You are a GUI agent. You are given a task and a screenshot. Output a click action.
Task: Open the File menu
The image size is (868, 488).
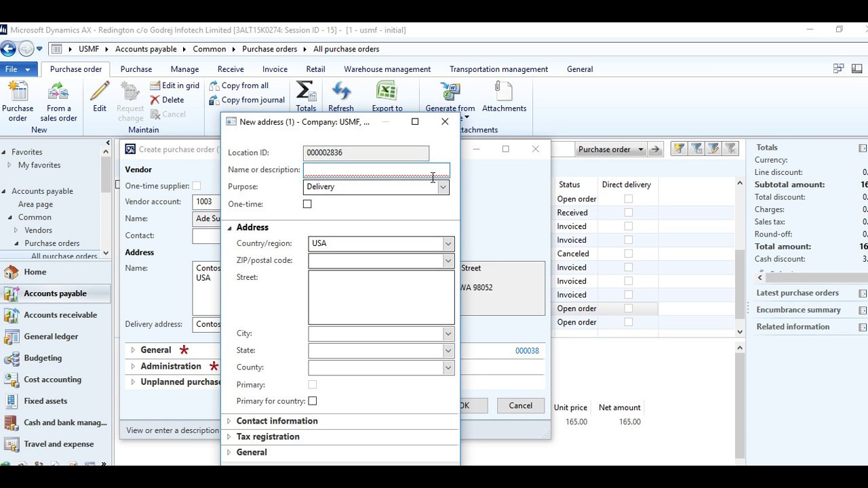point(18,69)
